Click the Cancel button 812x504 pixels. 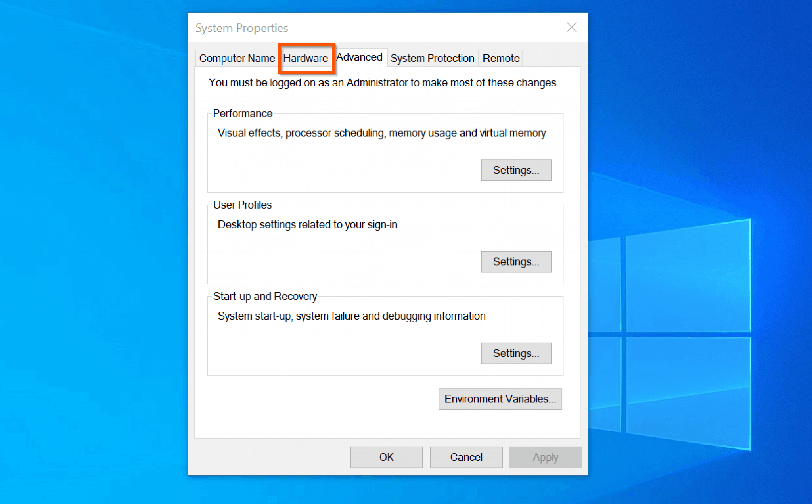point(466,457)
